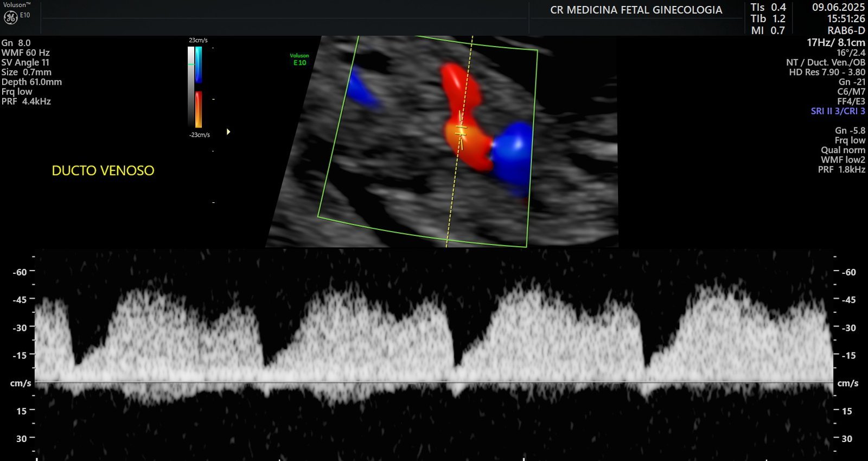868x461 pixels.
Task: Select the DUCTO VENOSO annotation label
Action: [x=103, y=171]
